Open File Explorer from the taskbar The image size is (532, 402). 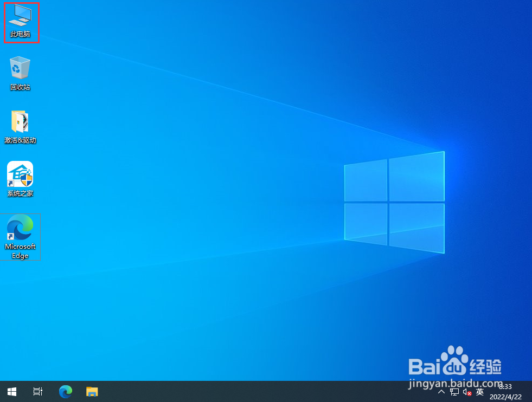(92, 392)
